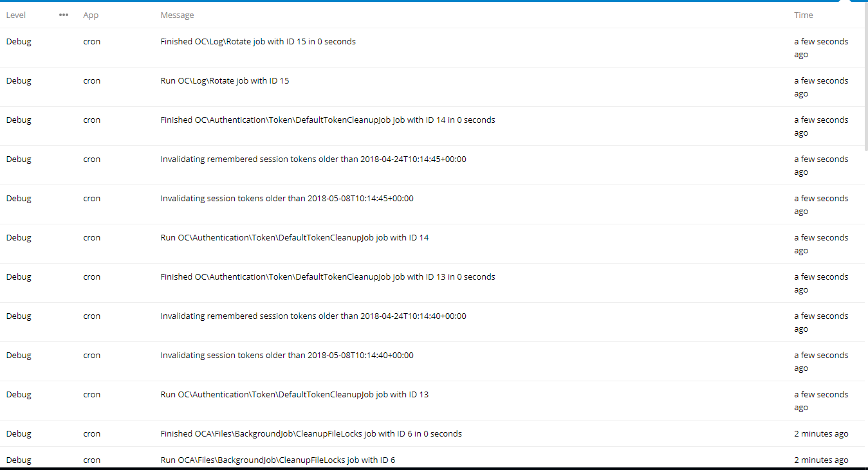Select the Message column header
Image resolution: width=868 pixels, height=470 pixels.
(177, 15)
